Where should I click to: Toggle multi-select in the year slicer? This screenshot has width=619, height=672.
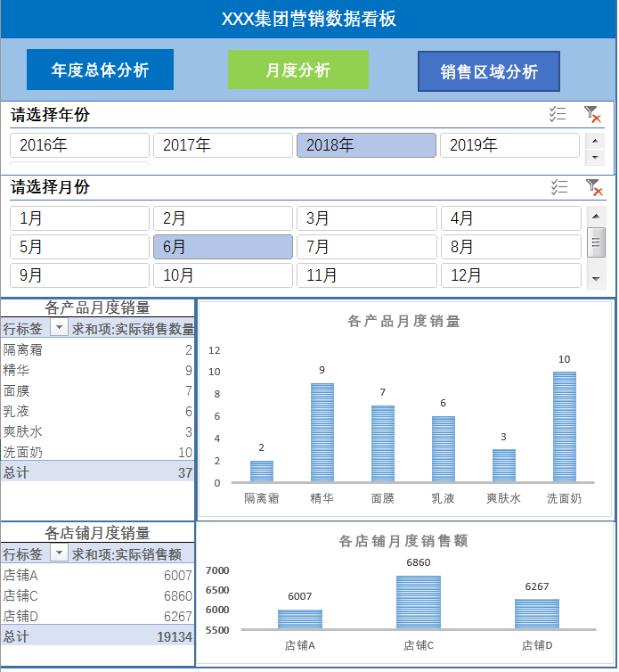click(x=558, y=114)
